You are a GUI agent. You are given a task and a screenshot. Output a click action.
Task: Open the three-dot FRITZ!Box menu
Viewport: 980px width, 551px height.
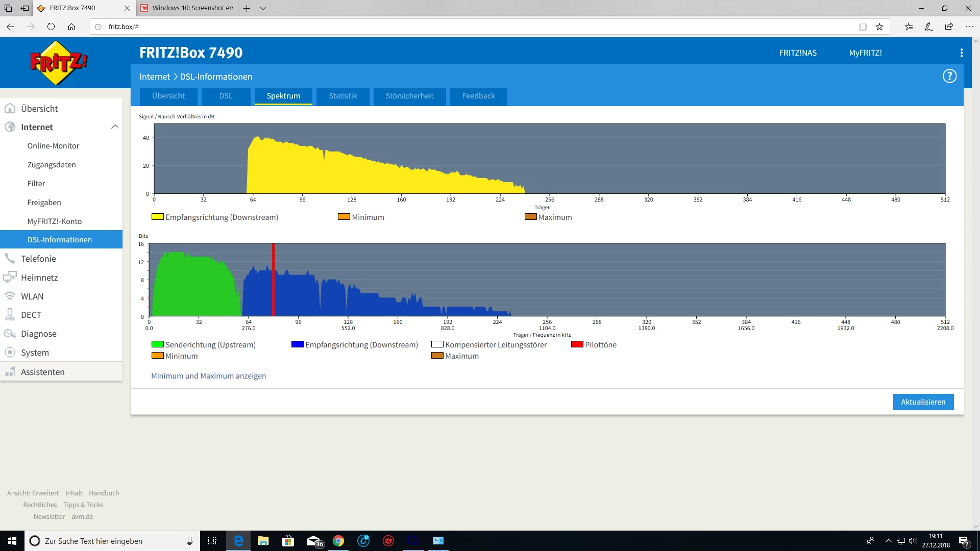pyautogui.click(x=961, y=53)
